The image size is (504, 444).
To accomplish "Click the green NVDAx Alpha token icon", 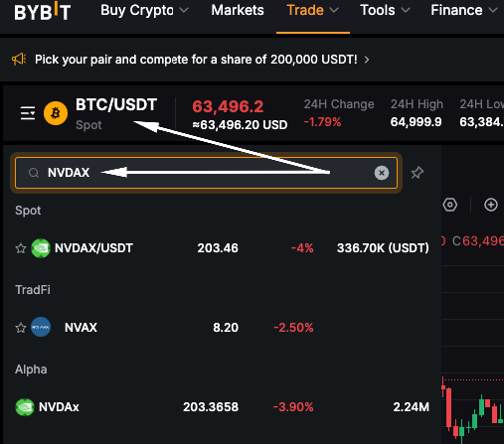I will [25, 407].
